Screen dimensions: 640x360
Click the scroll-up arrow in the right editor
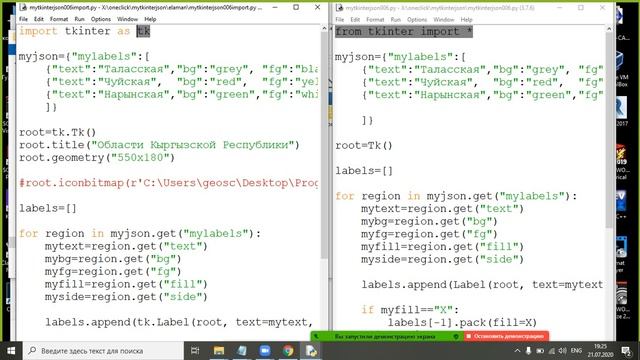coord(609,29)
